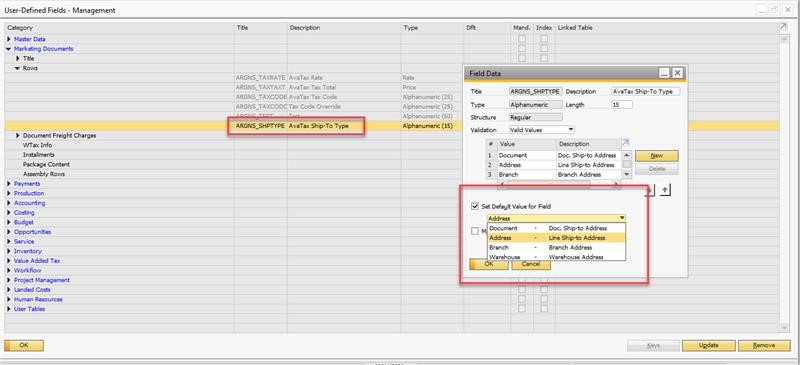Image resolution: width=800 pixels, height=365 pixels.
Task: Expand the Costing category
Action: coord(9,213)
